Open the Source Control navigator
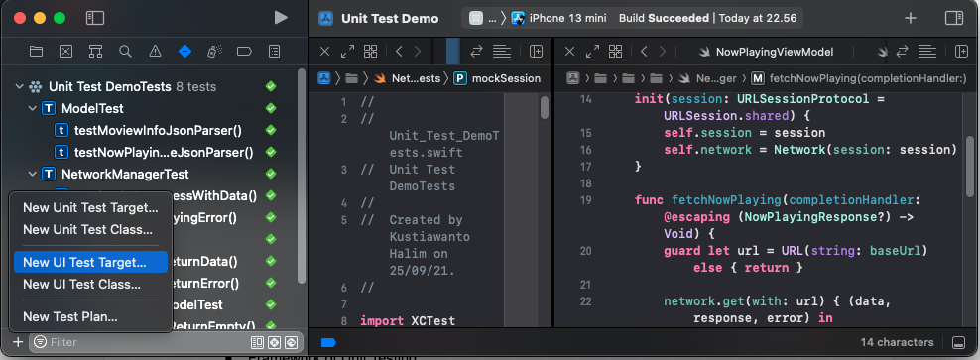The image size is (980, 360). click(x=66, y=52)
